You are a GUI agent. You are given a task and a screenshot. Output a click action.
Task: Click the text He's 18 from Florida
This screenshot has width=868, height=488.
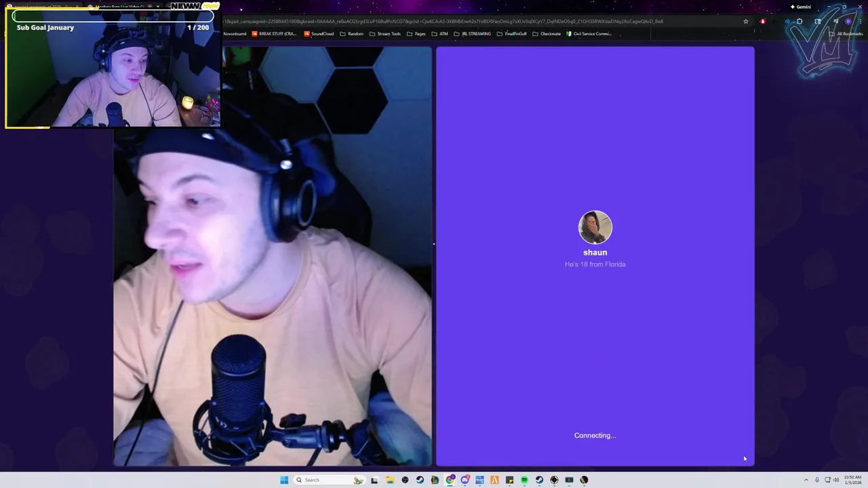coord(595,264)
